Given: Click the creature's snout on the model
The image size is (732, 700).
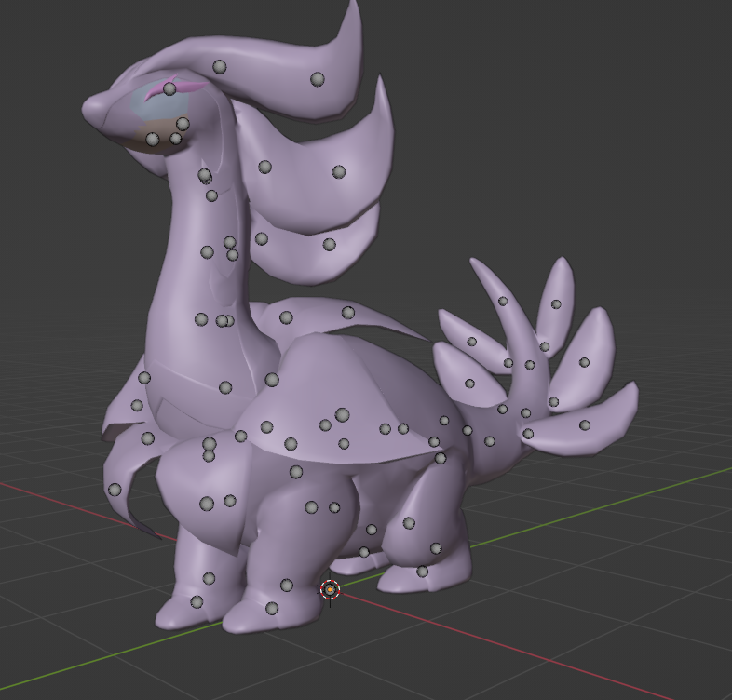Looking at the screenshot, I should pyautogui.click(x=96, y=107).
